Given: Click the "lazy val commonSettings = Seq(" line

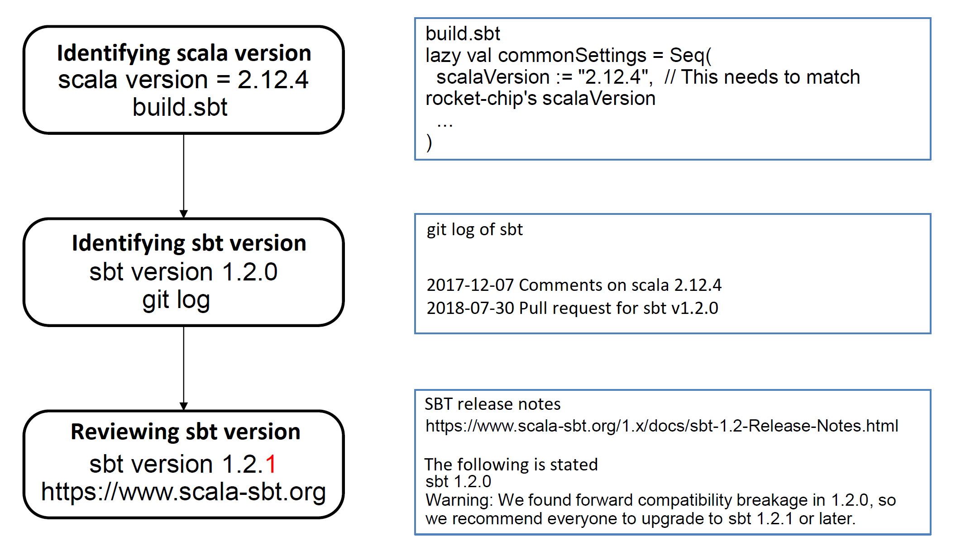Looking at the screenshot, I should 568,56.
